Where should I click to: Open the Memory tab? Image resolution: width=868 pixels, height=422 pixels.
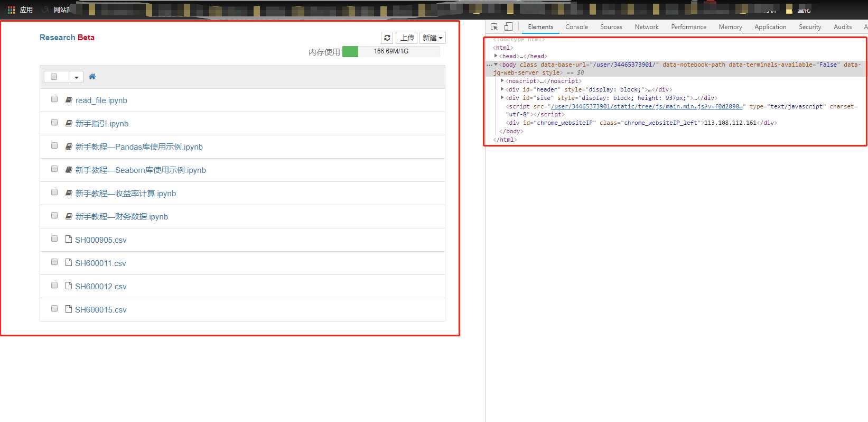[x=730, y=27]
